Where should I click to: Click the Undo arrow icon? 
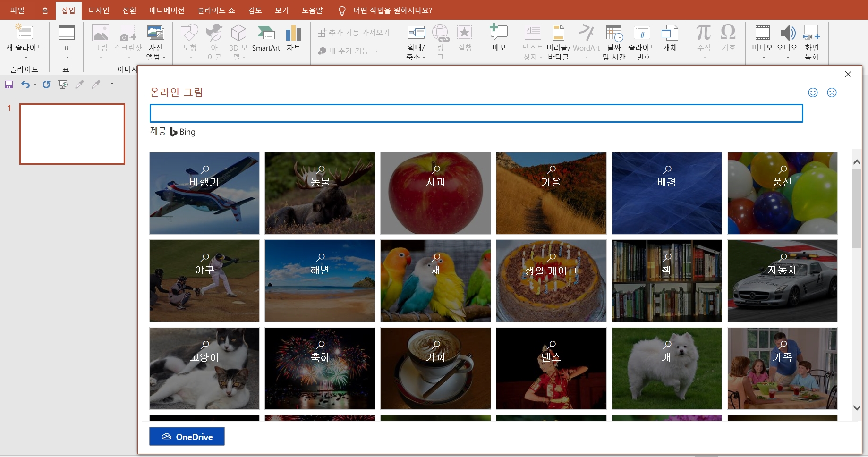[26, 85]
